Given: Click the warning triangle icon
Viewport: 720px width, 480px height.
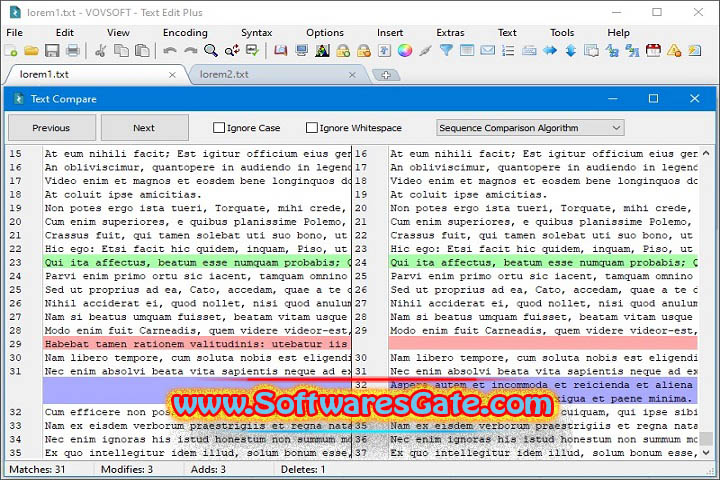Looking at the screenshot, I should coord(674,51).
